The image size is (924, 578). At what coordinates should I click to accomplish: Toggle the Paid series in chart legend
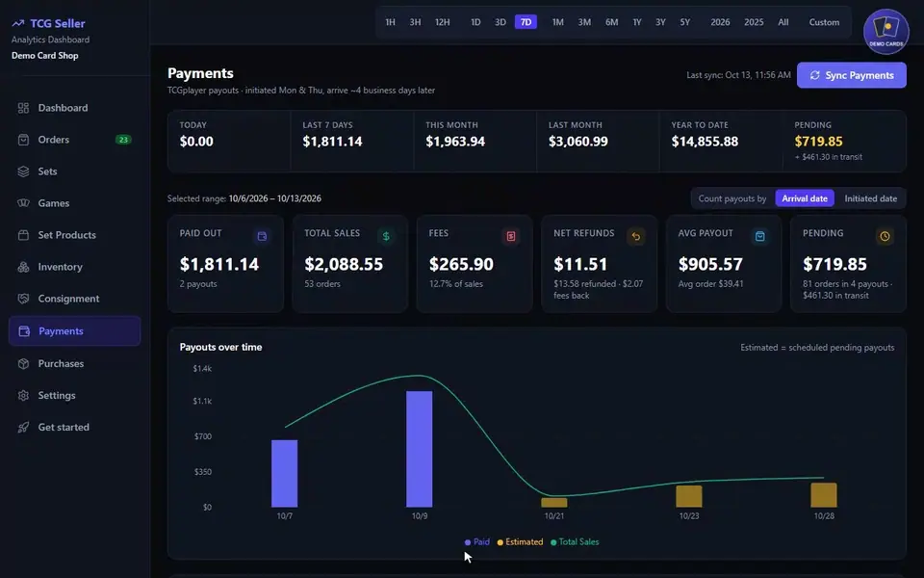click(x=476, y=542)
